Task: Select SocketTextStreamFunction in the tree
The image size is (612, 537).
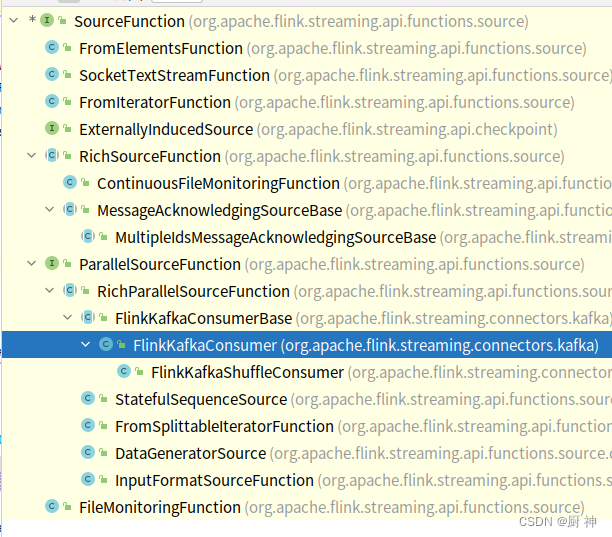Action: click(174, 75)
